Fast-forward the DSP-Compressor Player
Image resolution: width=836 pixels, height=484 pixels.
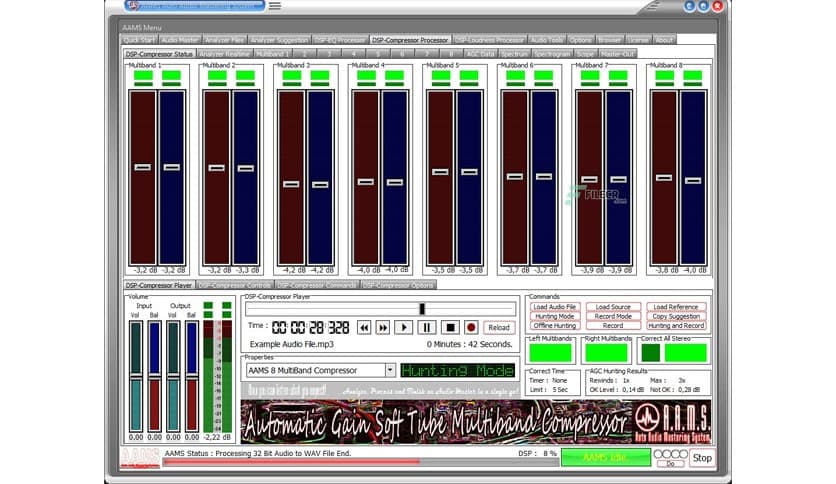(383, 327)
